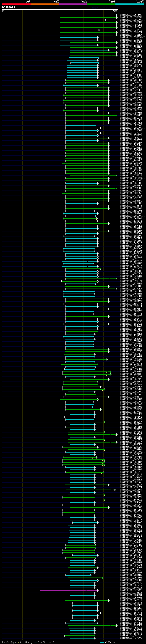Image resolution: width=146 pixels, height=644 pixels.
Task: Click the UniRef100_C8CBW4 label
Action: tap(131, 108)
